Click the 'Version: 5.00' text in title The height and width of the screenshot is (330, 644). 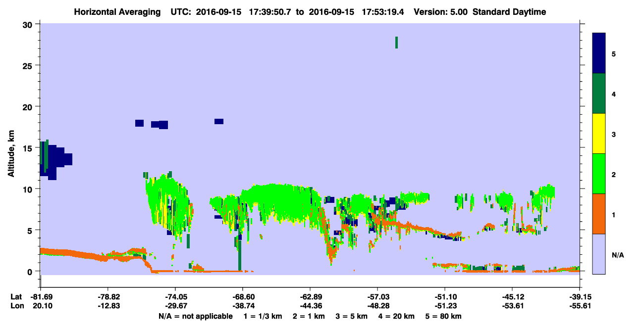(442, 12)
